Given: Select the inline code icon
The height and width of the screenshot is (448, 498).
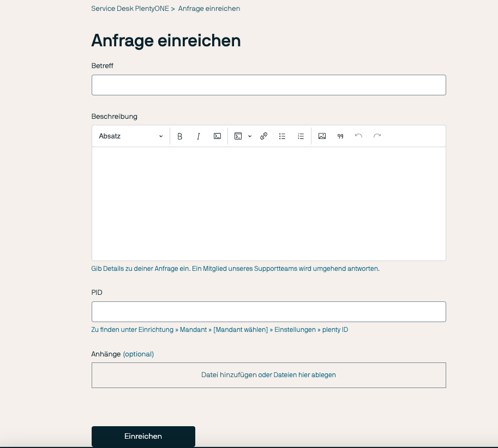Looking at the screenshot, I should [x=217, y=136].
